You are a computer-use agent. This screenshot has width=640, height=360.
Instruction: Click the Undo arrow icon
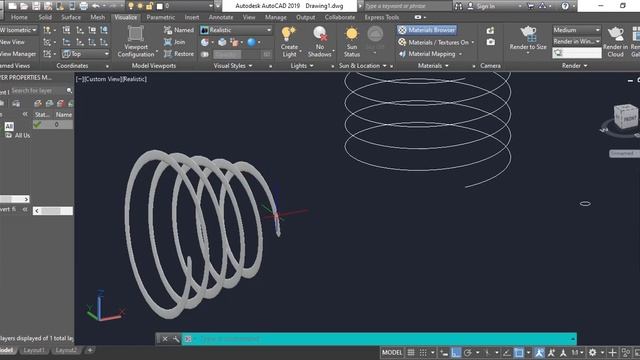click(x=96, y=6)
